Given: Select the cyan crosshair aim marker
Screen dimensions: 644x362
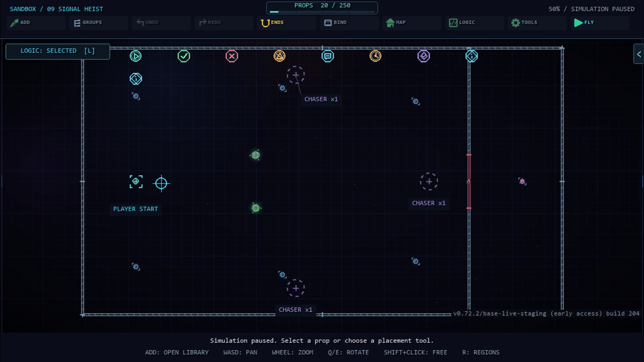Looking at the screenshot, I should pyautogui.click(x=161, y=183).
